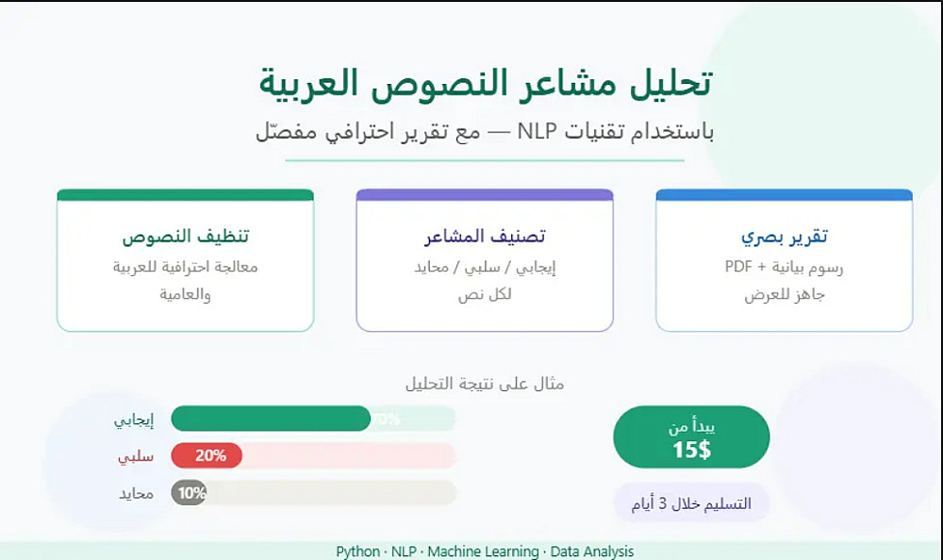The width and height of the screenshot is (943, 560).
Task: Click the إيجابي label
Action: coord(134,420)
